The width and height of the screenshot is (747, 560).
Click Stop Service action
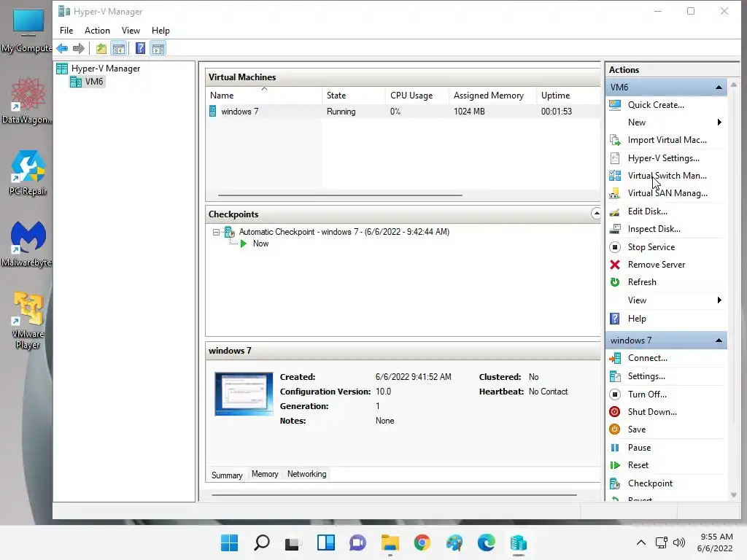tap(651, 247)
